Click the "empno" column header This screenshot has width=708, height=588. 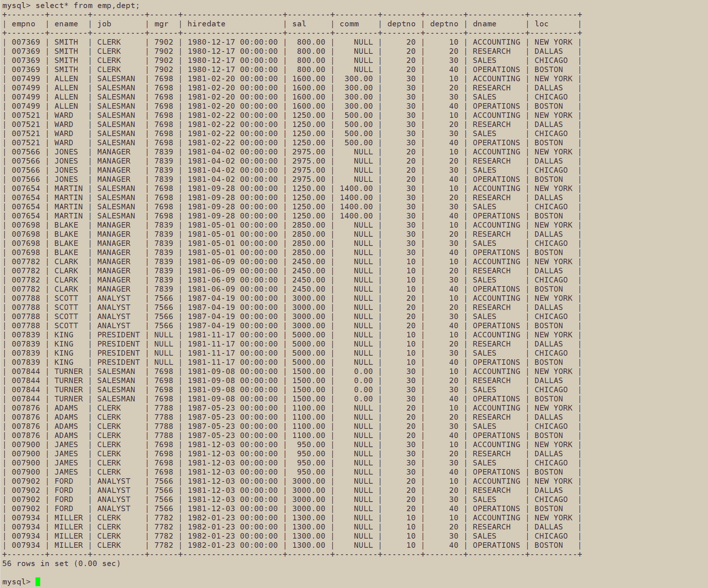point(23,24)
